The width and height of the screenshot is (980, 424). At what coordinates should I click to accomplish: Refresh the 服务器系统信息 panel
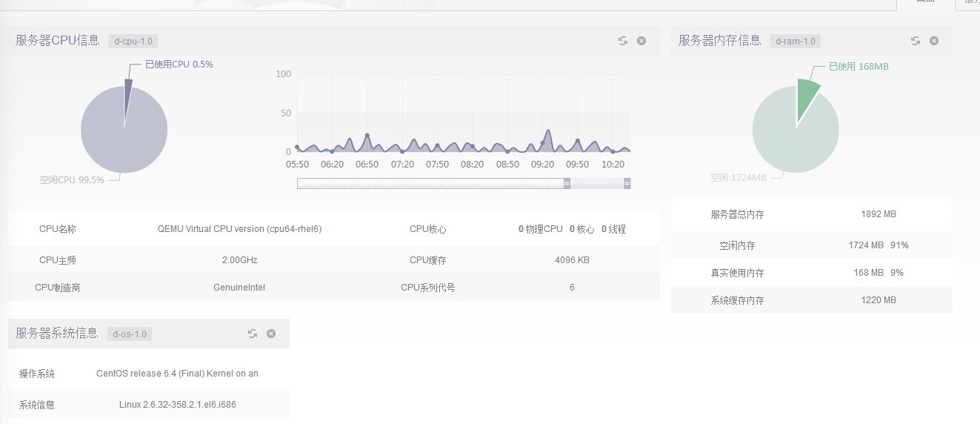[x=253, y=334]
